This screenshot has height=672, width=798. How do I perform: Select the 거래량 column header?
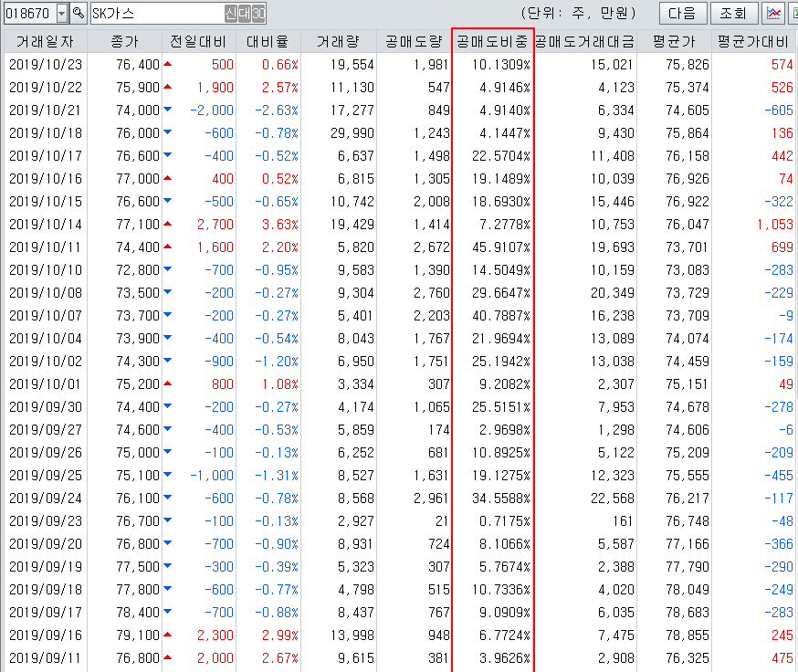[338, 42]
